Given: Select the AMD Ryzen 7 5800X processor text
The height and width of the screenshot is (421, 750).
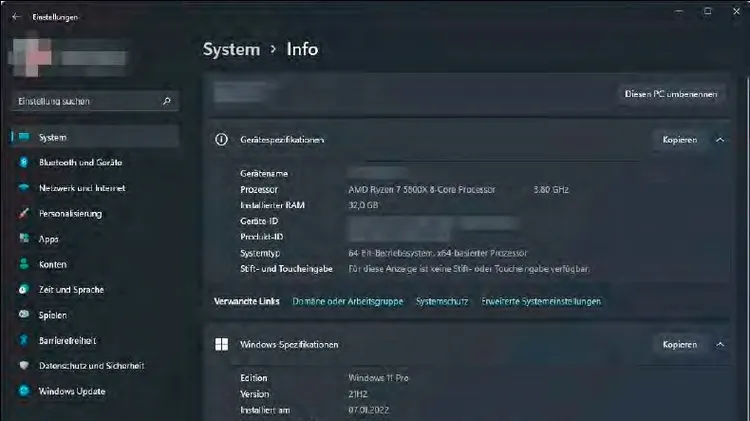Looking at the screenshot, I should (422, 189).
